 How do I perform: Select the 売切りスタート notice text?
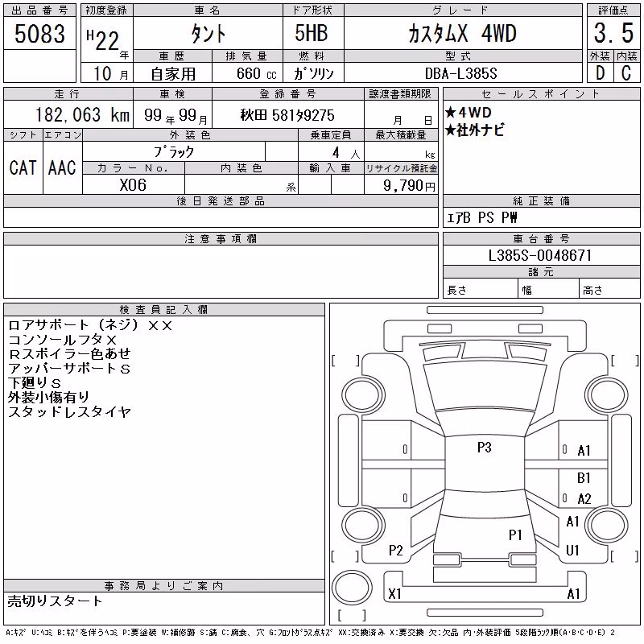click(x=55, y=601)
